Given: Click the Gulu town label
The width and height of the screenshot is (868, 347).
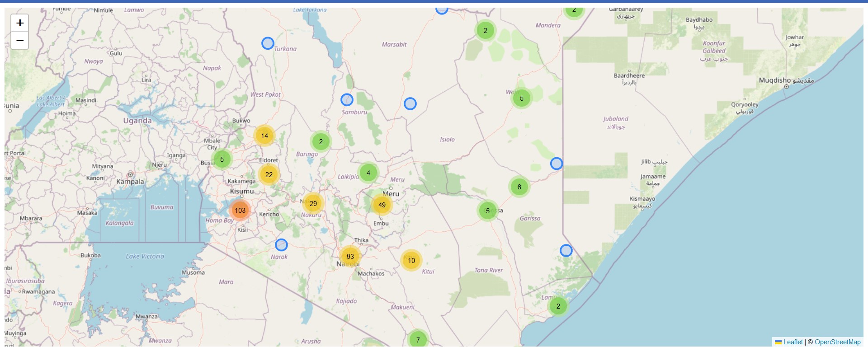Looking at the screenshot, I should pos(116,53).
